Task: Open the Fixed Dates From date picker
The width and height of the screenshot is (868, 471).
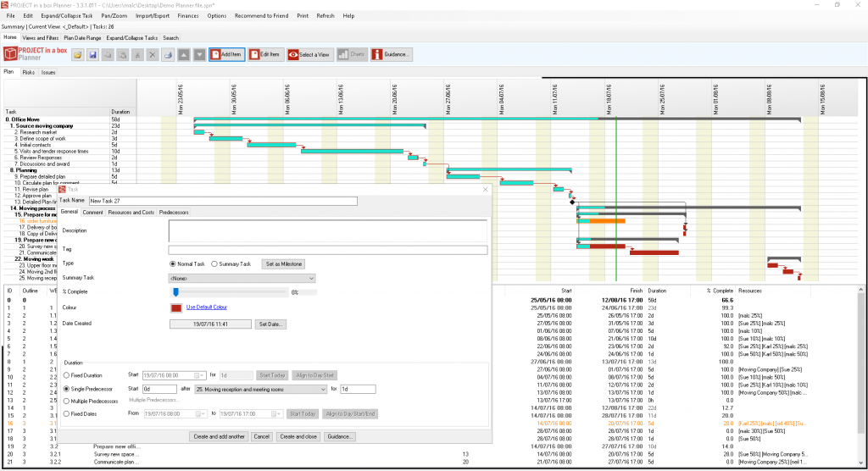Action: 200,414
